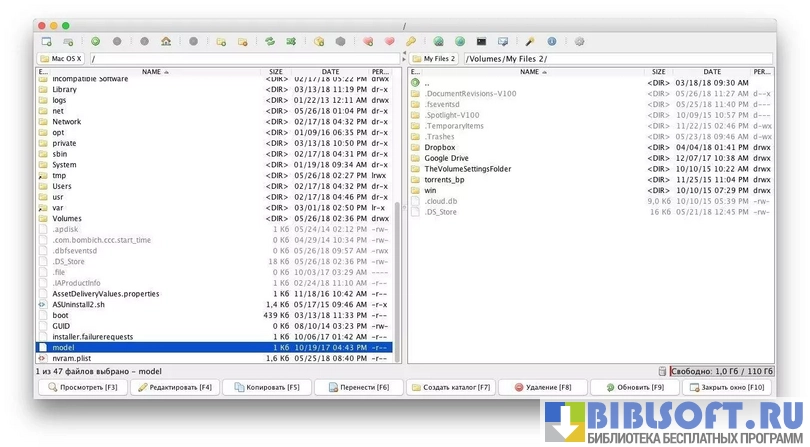Open the My Files 2 drive dropdown
The width and height of the screenshot is (810, 447).
(434, 59)
